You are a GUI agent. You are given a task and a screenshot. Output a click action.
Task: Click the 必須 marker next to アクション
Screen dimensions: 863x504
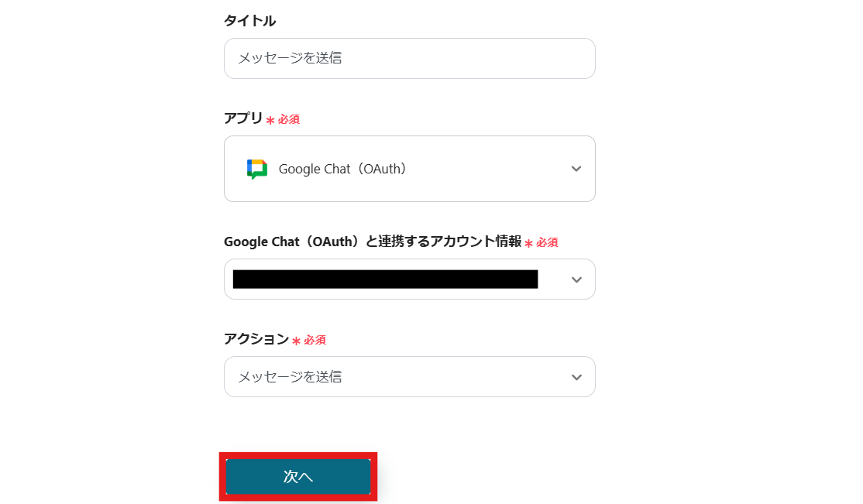(315, 341)
